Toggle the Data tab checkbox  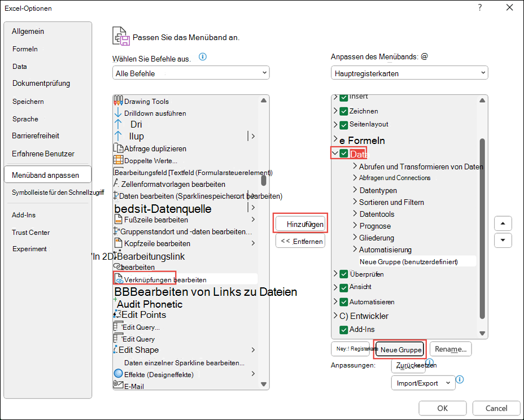point(344,154)
